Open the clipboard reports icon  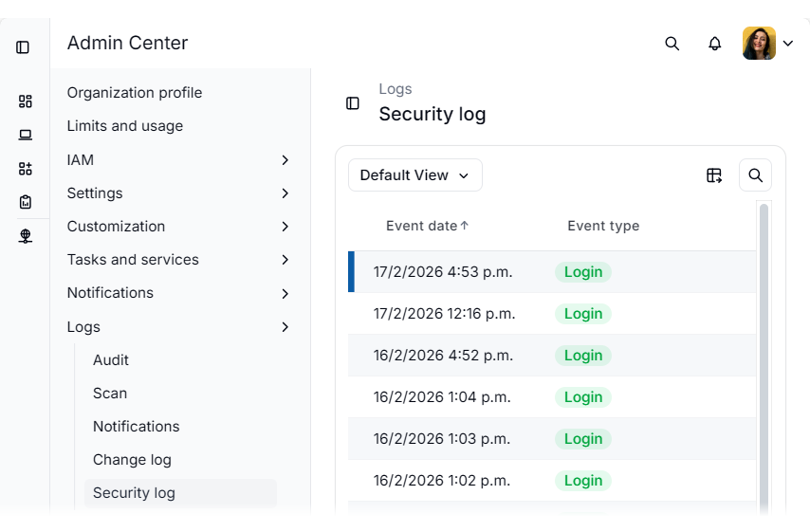click(x=26, y=202)
